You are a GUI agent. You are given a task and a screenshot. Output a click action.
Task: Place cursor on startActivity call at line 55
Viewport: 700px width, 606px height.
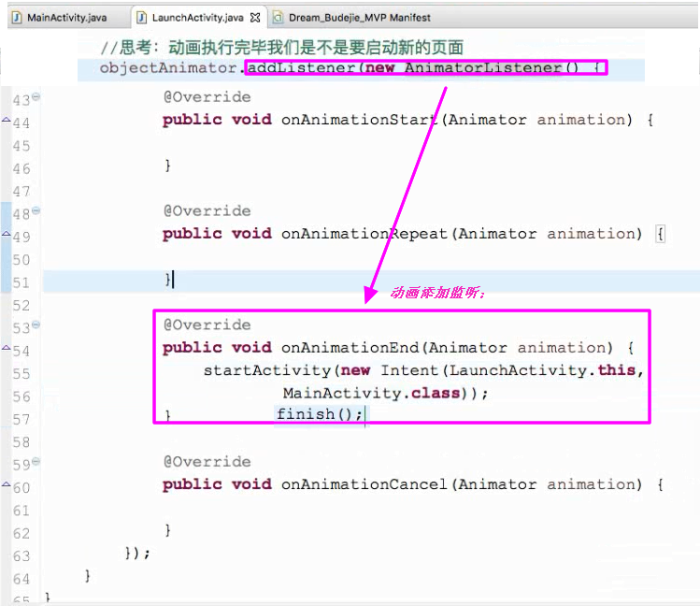(267, 370)
